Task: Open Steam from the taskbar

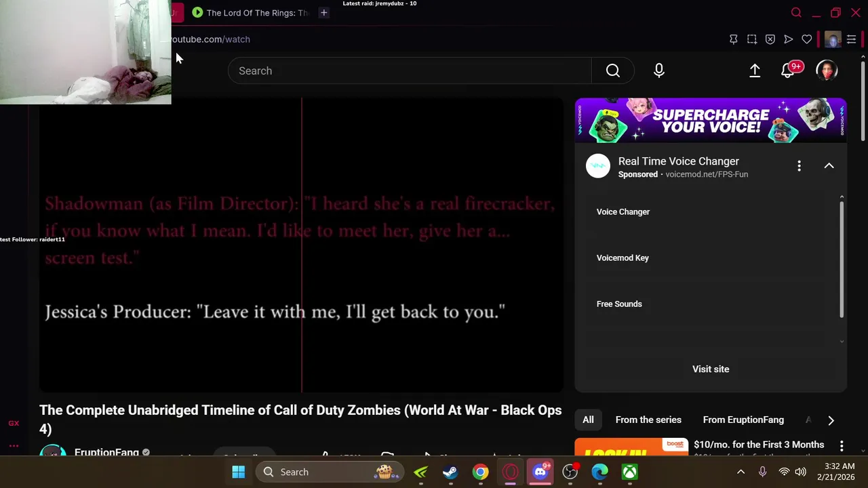Action: 450,472
